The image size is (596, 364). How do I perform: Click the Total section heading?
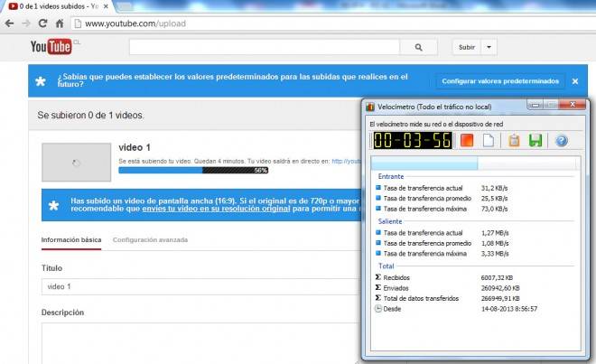pos(386,266)
